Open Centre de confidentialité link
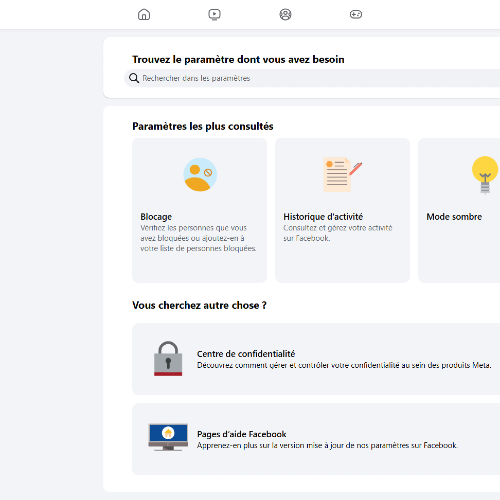The height and width of the screenshot is (500, 500). (x=246, y=354)
